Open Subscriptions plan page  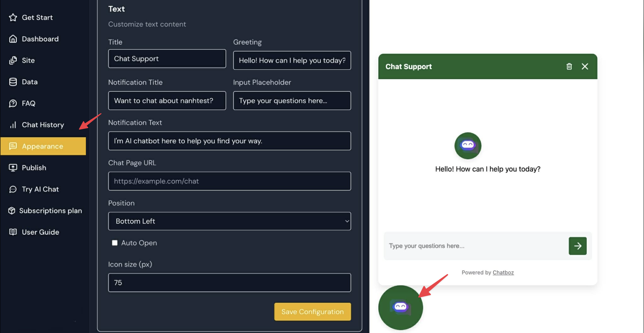(50, 211)
